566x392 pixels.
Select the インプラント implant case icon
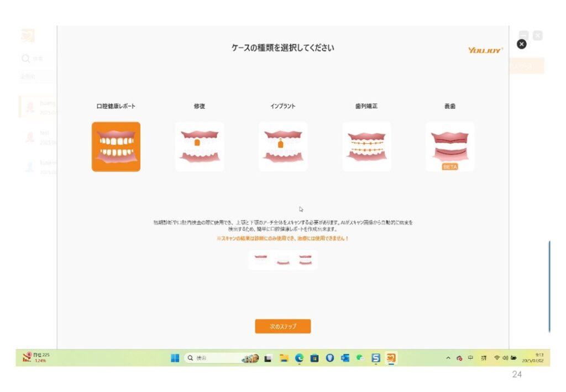coord(283,147)
